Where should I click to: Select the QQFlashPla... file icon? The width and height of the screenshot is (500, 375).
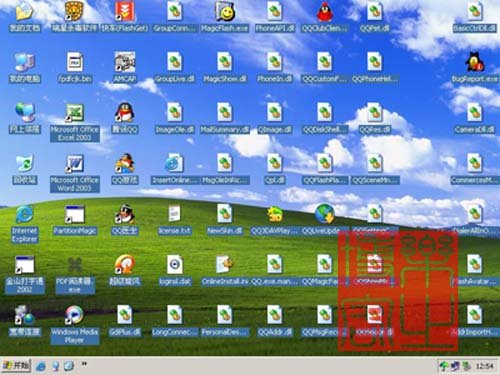[x=325, y=163]
